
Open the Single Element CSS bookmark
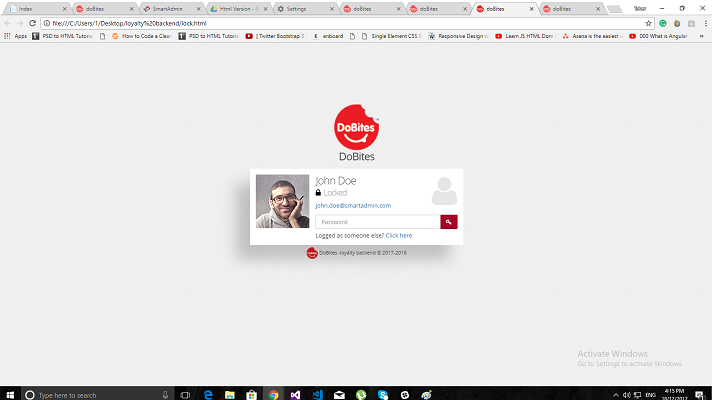391,36
